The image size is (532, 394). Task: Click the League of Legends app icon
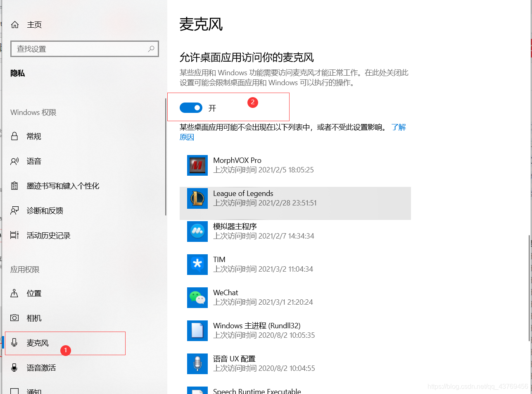tap(197, 198)
